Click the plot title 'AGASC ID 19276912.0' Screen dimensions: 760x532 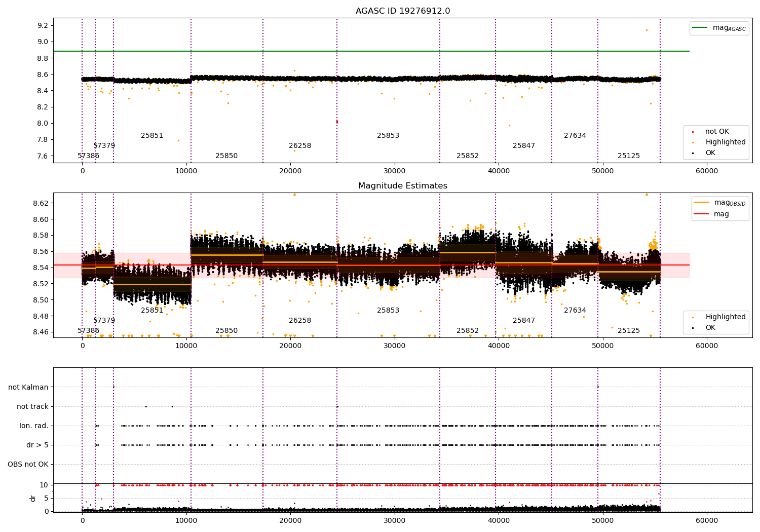coord(403,11)
